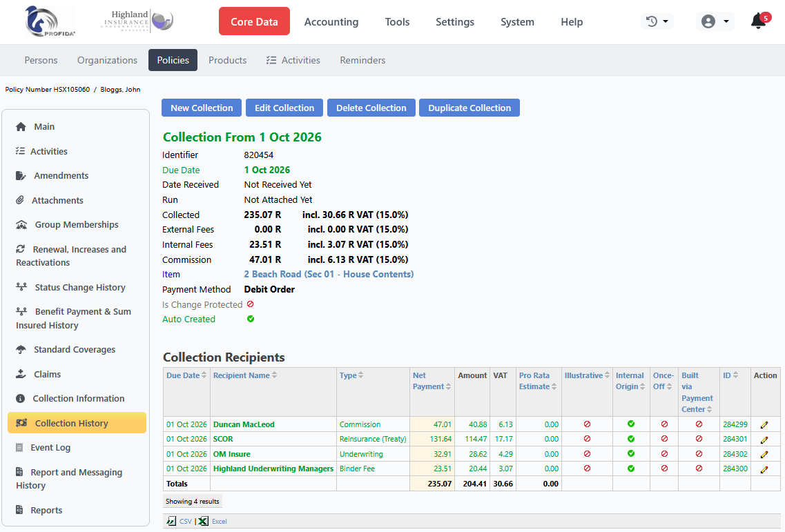The height and width of the screenshot is (532, 785).
Task: Open the notifications bell
Action: pyautogui.click(x=759, y=21)
